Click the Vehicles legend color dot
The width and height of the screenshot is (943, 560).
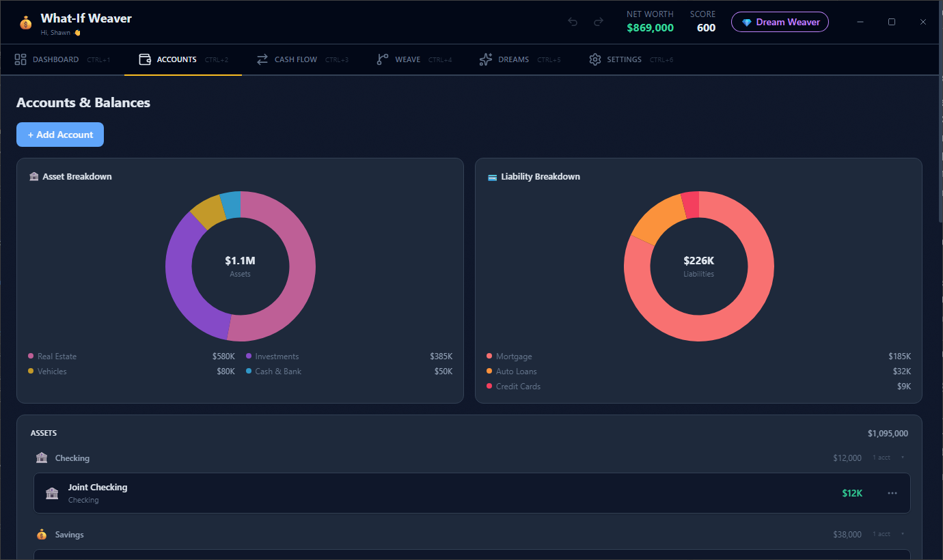tap(31, 371)
